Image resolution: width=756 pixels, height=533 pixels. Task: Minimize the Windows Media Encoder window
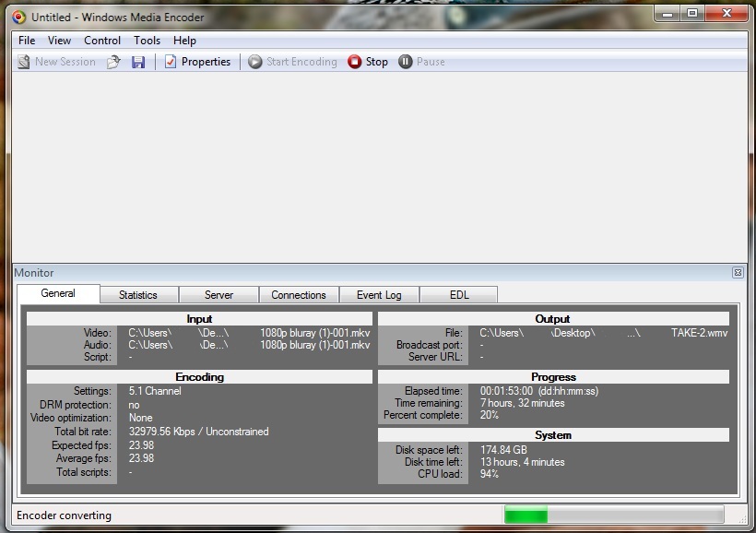point(667,14)
